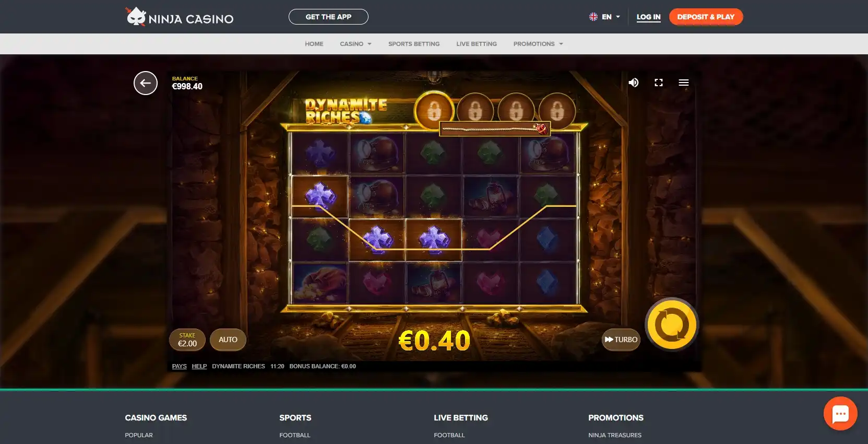Change the Stake €2.00 amount
Image resolution: width=868 pixels, height=444 pixels.
tap(187, 340)
